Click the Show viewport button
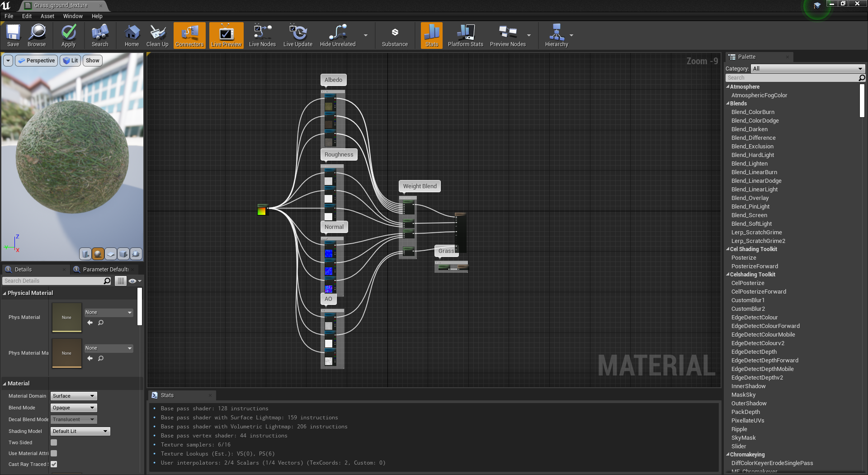868x475 pixels. coord(93,61)
